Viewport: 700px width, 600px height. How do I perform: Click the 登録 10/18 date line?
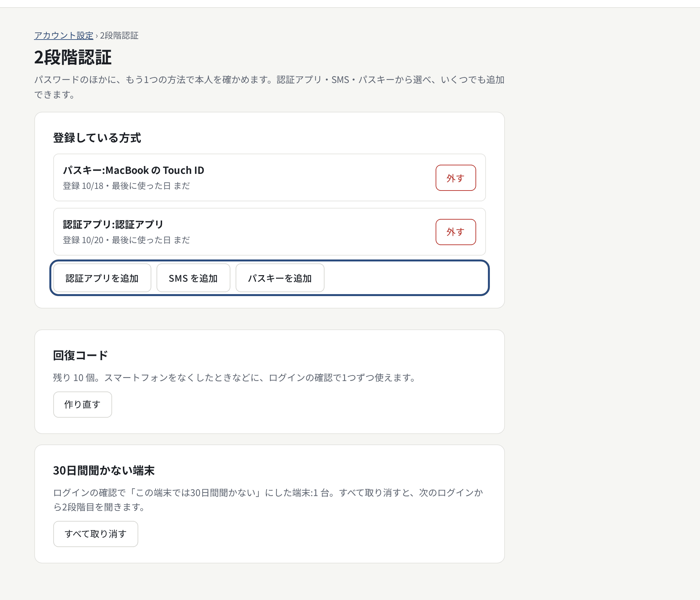click(x=126, y=186)
